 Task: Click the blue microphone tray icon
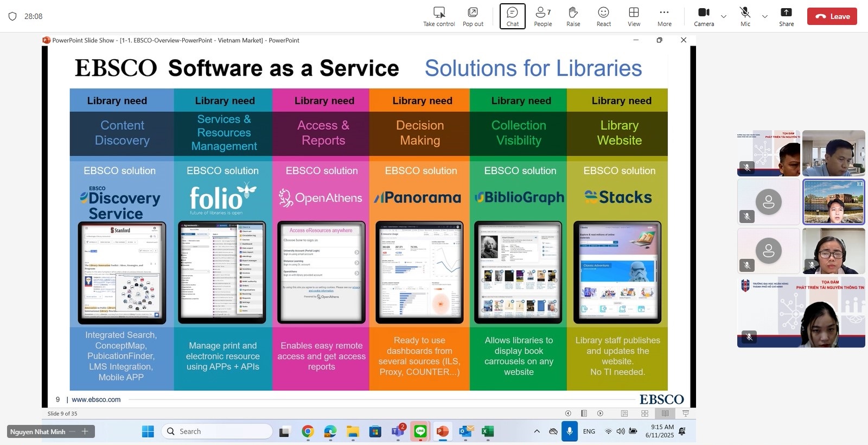tap(569, 431)
